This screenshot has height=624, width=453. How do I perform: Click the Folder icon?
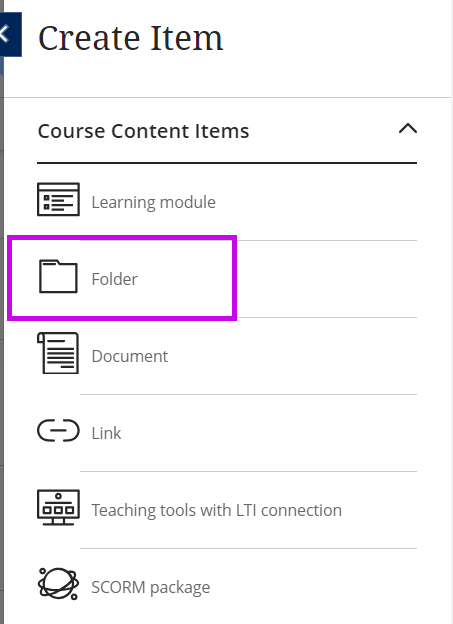point(58,276)
